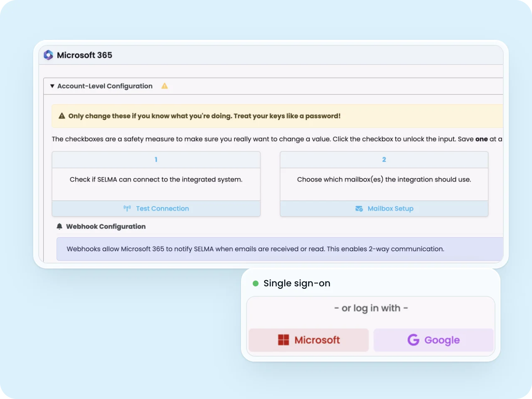Log in with Microsoft
Image resolution: width=532 pixels, height=399 pixels.
tap(309, 340)
